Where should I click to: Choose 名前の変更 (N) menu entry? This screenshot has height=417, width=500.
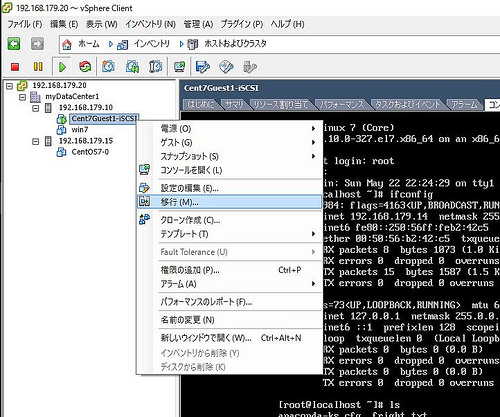click(229, 320)
